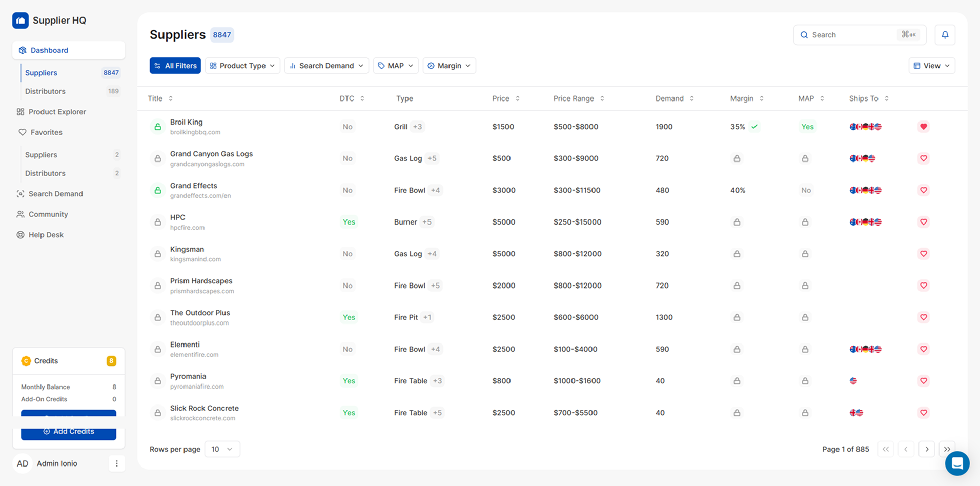Image resolution: width=980 pixels, height=486 pixels.
Task: Open the notifications bell
Action: (945, 35)
